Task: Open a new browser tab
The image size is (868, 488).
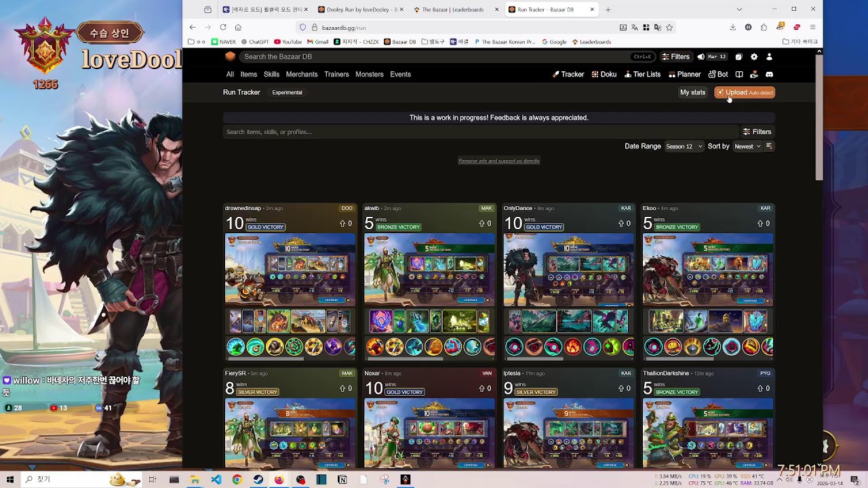Action: point(608,9)
